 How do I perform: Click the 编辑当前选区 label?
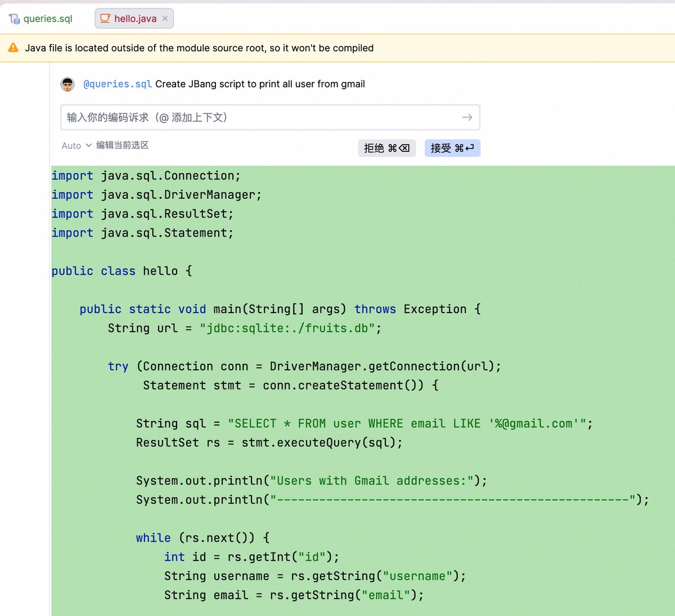pyautogui.click(x=122, y=145)
